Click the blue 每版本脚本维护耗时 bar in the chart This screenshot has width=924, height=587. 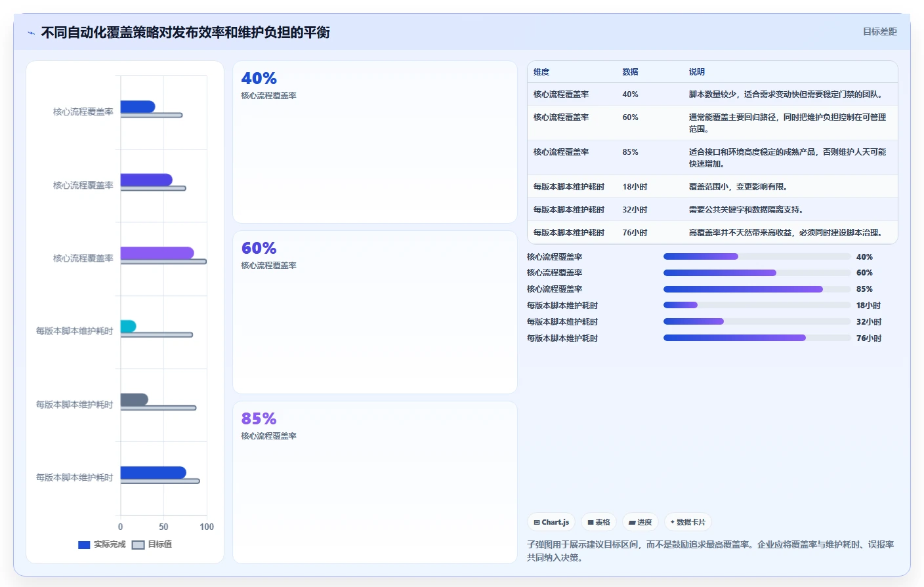[x=154, y=472]
